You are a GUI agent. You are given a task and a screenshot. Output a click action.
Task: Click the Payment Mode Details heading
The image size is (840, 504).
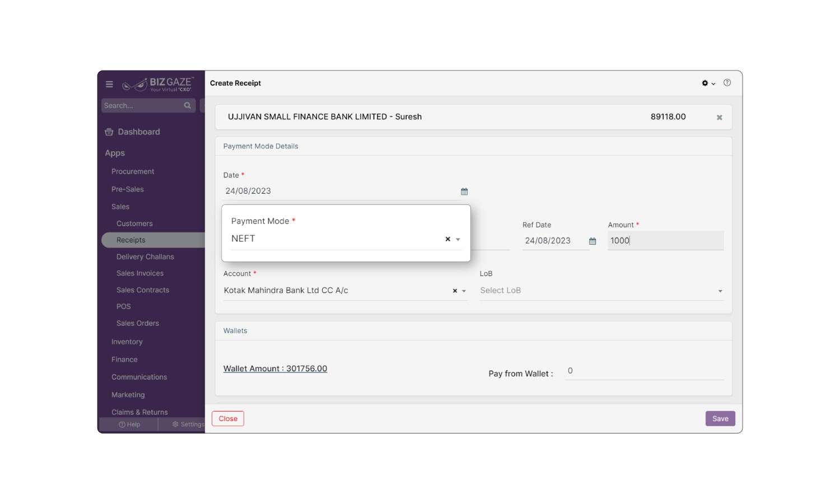(x=260, y=146)
